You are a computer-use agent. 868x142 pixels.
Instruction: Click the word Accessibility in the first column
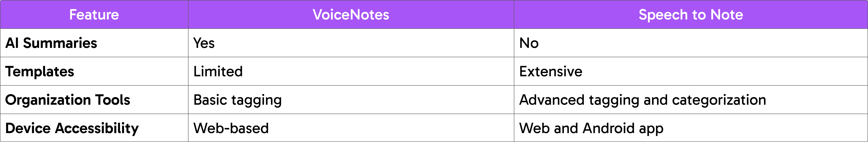(97, 128)
